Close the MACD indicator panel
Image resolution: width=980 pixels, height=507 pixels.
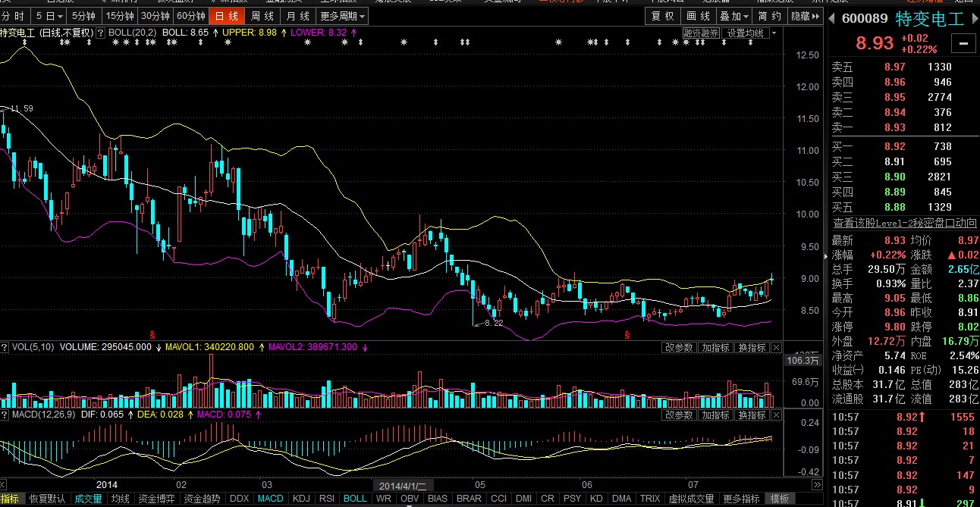[x=777, y=415]
